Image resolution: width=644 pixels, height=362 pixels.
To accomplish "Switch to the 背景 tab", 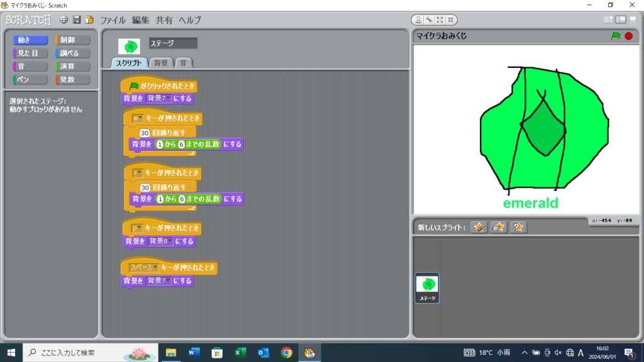I will tap(161, 63).
